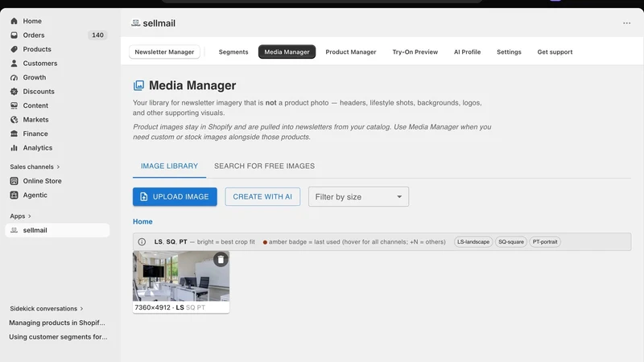This screenshot has width=644, height=362.
Task: Open 'Managing products in Shopif...' conversation
Action: pyautogui.click(x=57, y=323)
